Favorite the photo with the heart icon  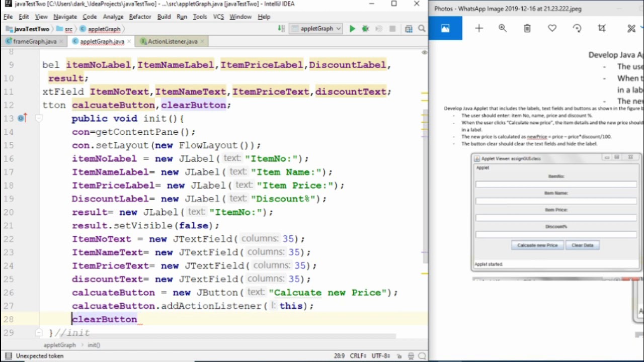552,29
